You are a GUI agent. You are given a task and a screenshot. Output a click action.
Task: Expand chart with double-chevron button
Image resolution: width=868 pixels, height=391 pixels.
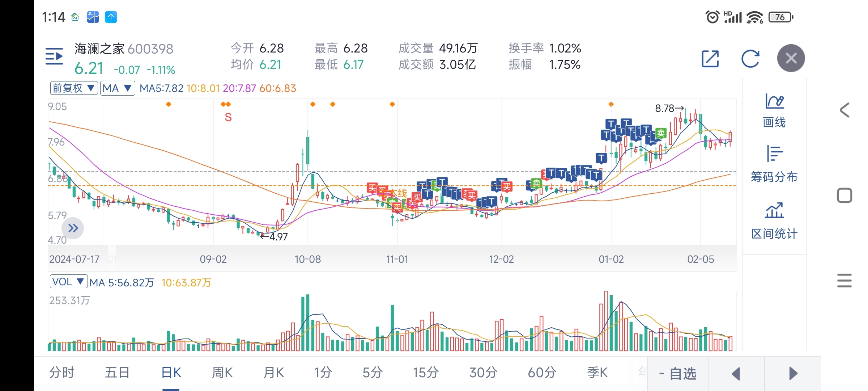point(73,228)
